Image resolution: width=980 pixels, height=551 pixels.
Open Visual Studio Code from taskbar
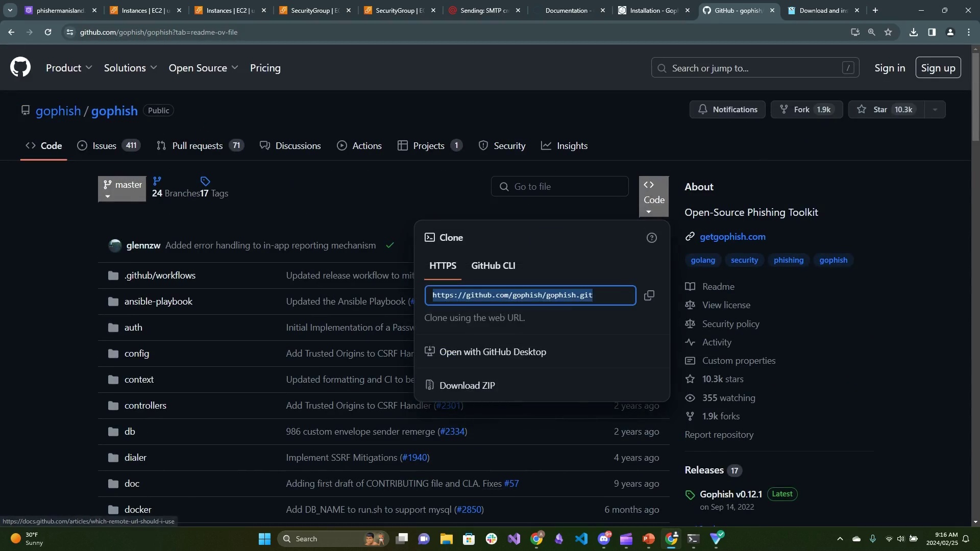tap(581, 539)
